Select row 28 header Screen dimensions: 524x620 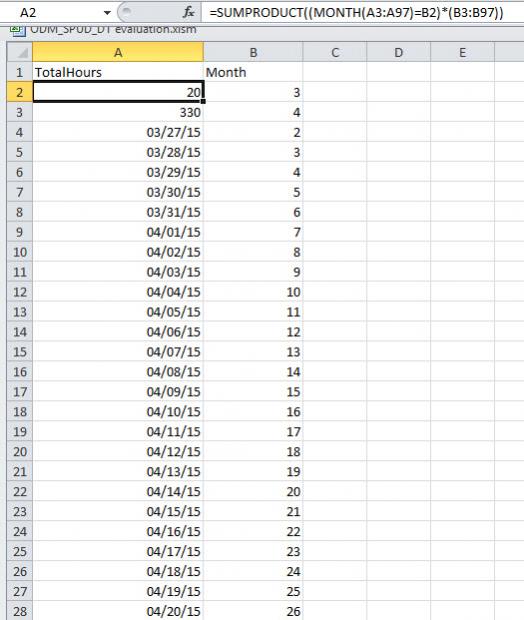pos(20,611)
